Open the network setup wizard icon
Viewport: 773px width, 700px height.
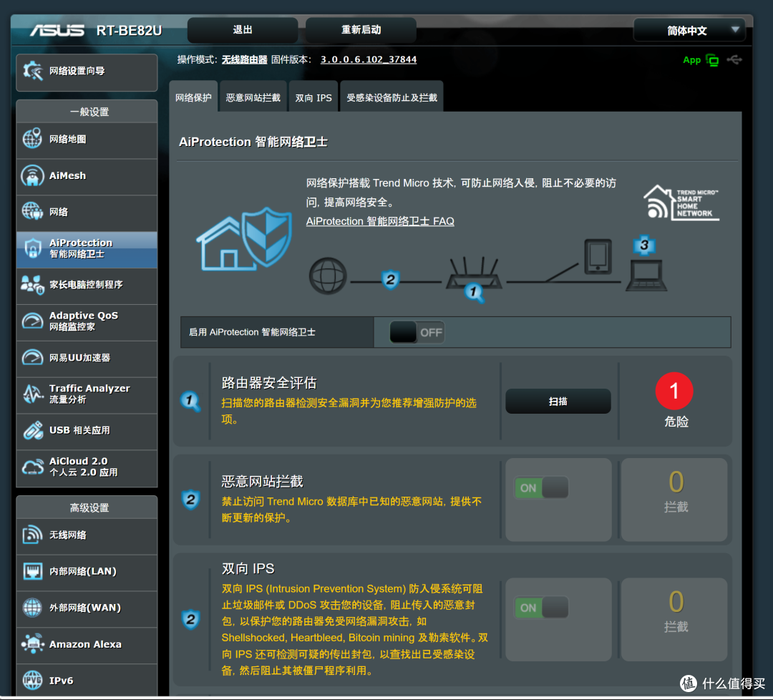coord(32,71)
